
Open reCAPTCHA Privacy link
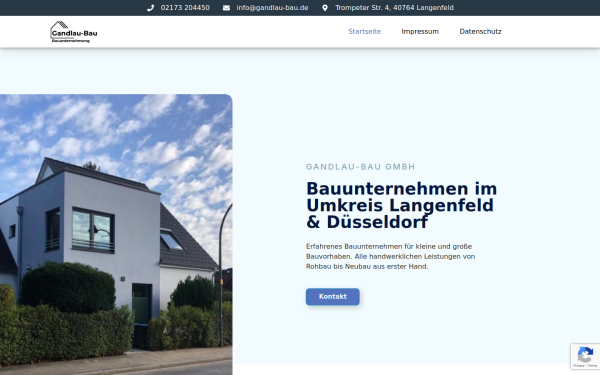(x=579, y=366)
